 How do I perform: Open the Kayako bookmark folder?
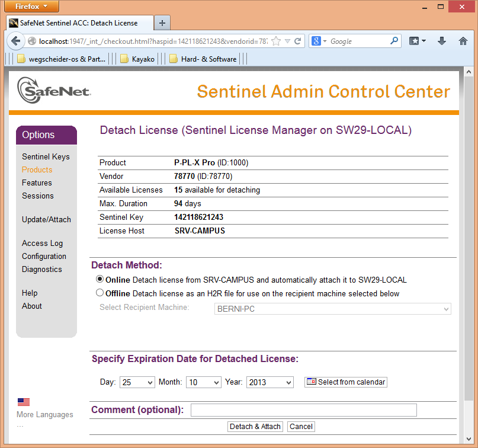tap(137, 59)
